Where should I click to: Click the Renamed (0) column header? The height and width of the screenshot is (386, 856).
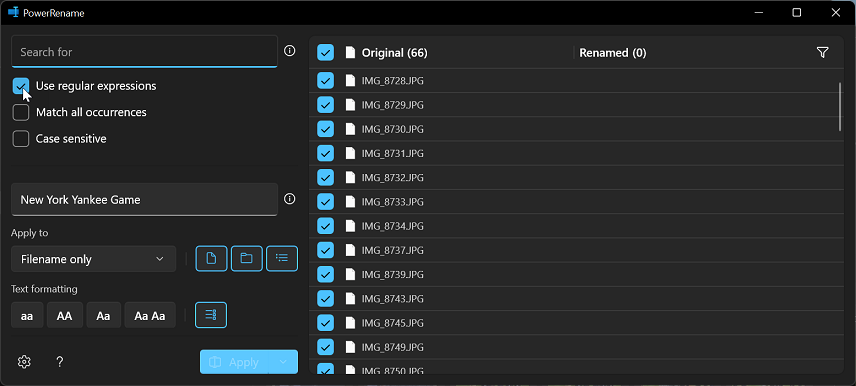point(613,53)
